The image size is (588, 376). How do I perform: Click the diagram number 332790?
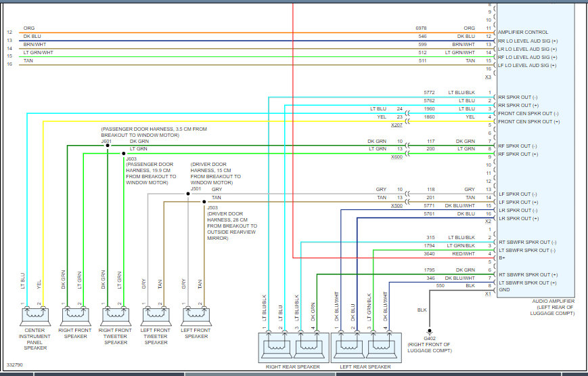point(14,365)
